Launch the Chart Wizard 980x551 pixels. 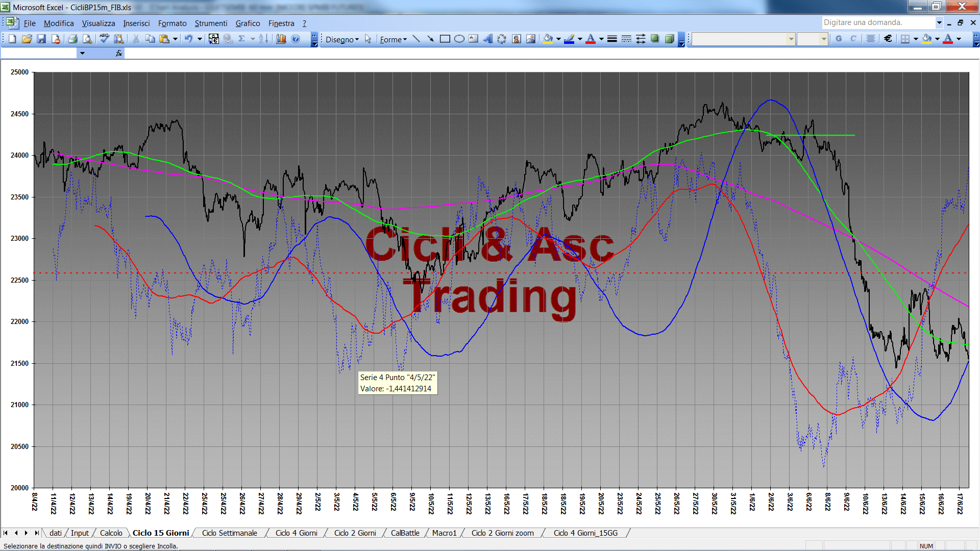[x=281, y=39]
